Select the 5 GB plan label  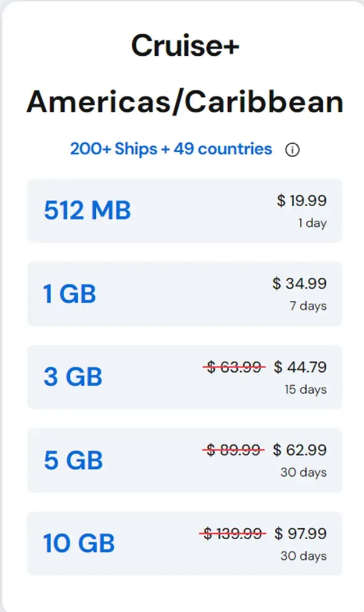click(73, 460)
